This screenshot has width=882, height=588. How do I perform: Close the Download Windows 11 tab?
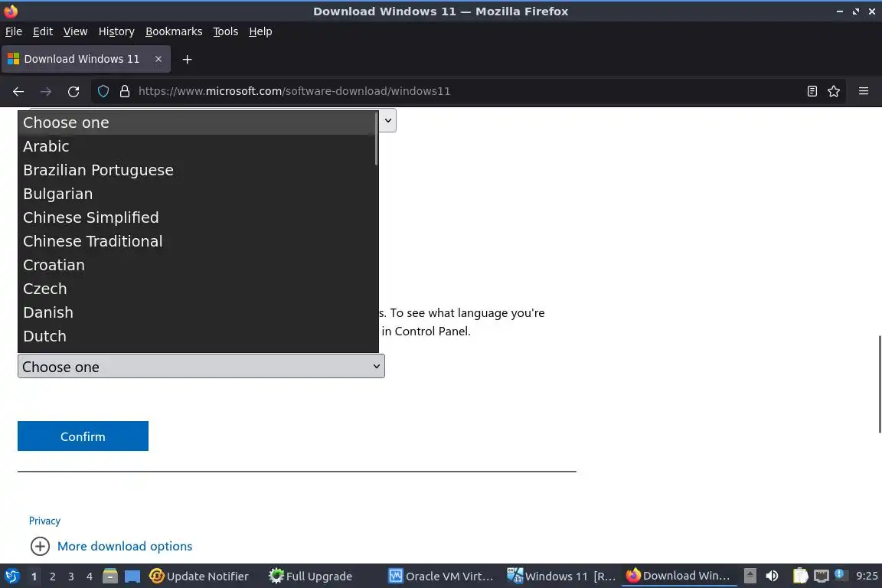[158, 59]
